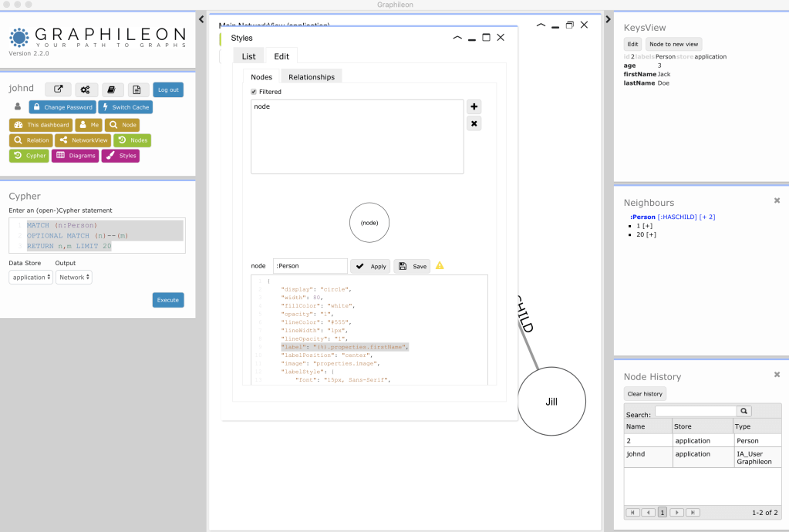Click the :Person selector input field
The height and width of the screenshot is (532, 789).
309,266
